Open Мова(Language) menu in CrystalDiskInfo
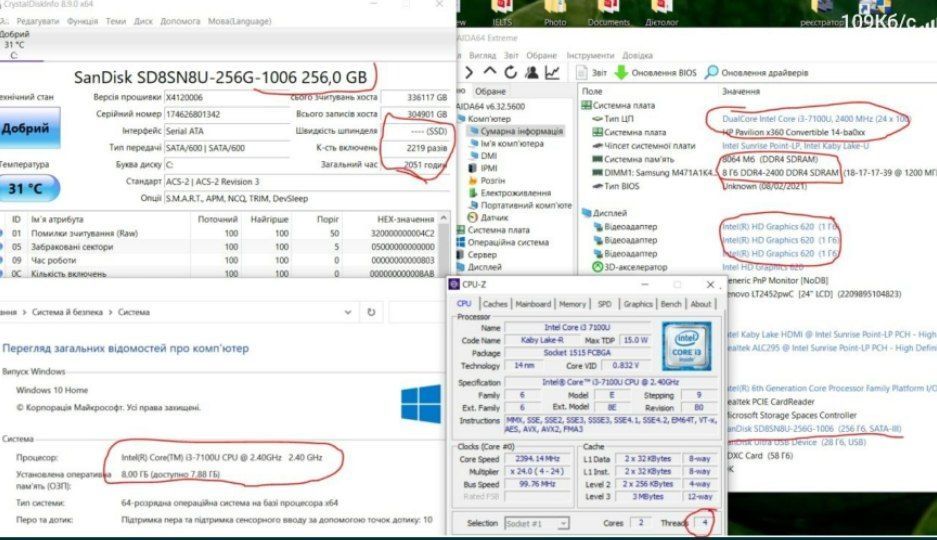Screen dimensions: 937x540 pyautogui.click(x=240, y=21)
